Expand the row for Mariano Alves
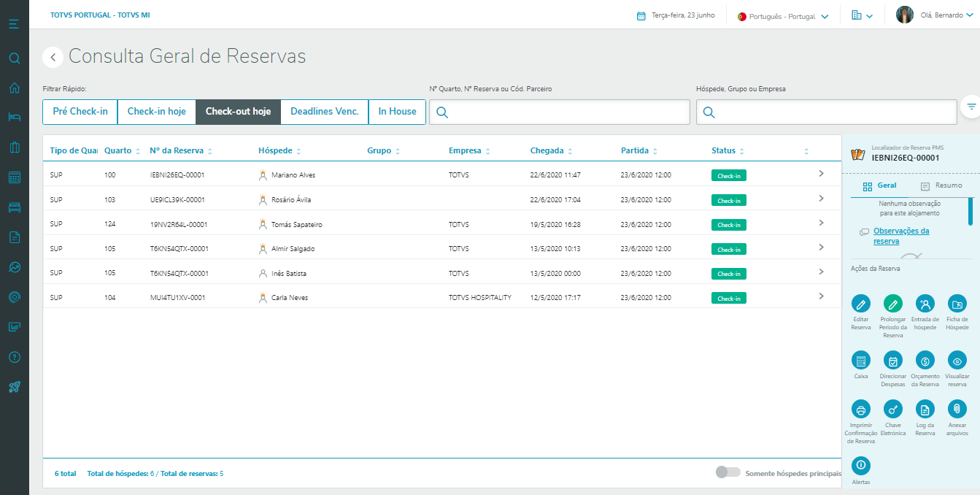 (x=821, y=174)
